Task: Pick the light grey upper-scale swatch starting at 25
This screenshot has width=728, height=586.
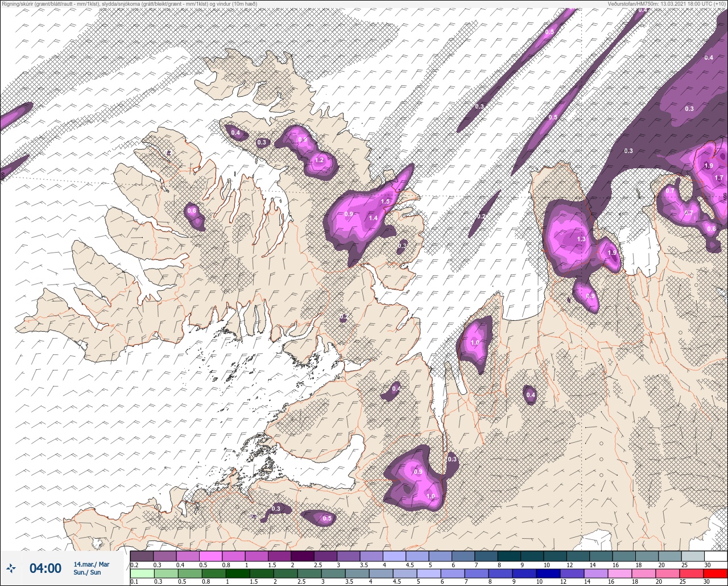Action: coord(693,556)
